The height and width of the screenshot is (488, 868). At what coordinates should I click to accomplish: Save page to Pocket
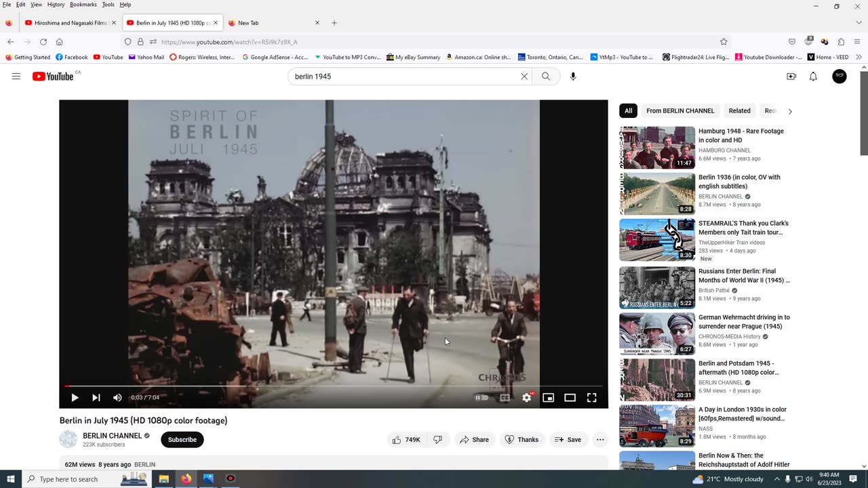point(792,42)
